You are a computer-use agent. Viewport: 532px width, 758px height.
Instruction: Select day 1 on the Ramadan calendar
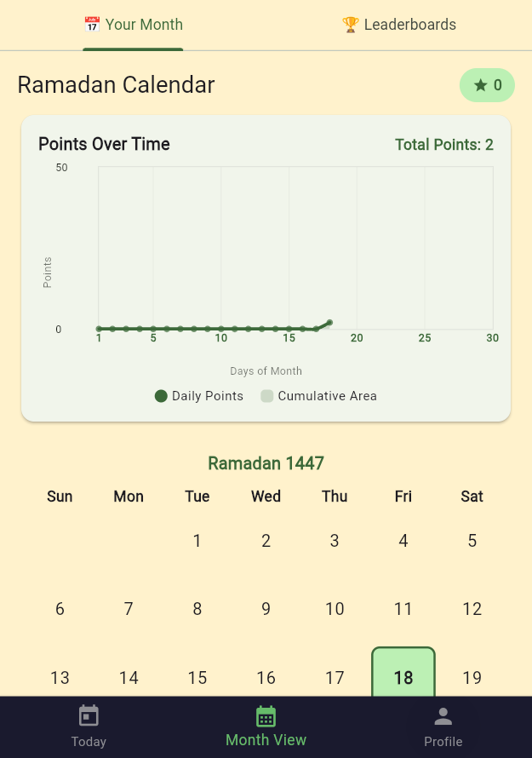pos(197,540)
